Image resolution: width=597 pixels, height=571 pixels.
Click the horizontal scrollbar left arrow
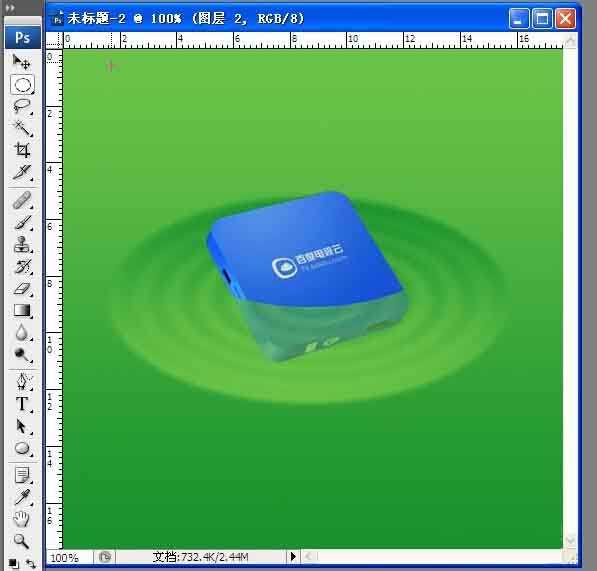click(x=310, y=557)
